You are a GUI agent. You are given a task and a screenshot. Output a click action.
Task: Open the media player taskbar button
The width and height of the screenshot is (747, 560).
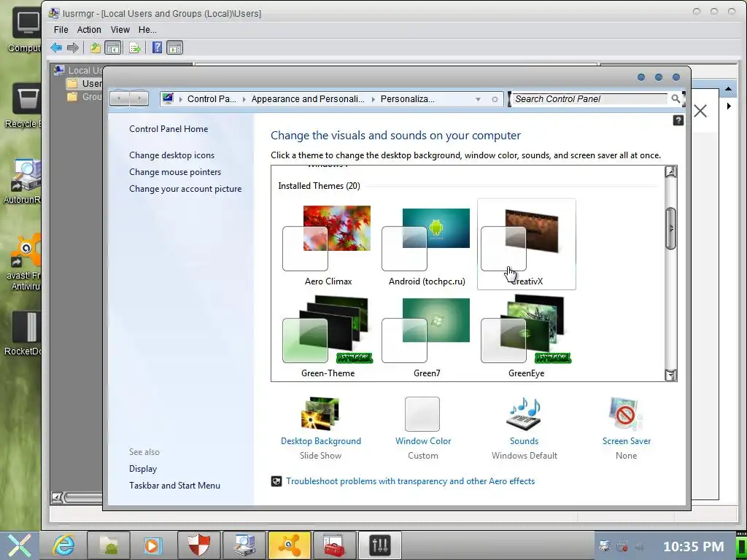pyautogui.click(x=153, y=545)
